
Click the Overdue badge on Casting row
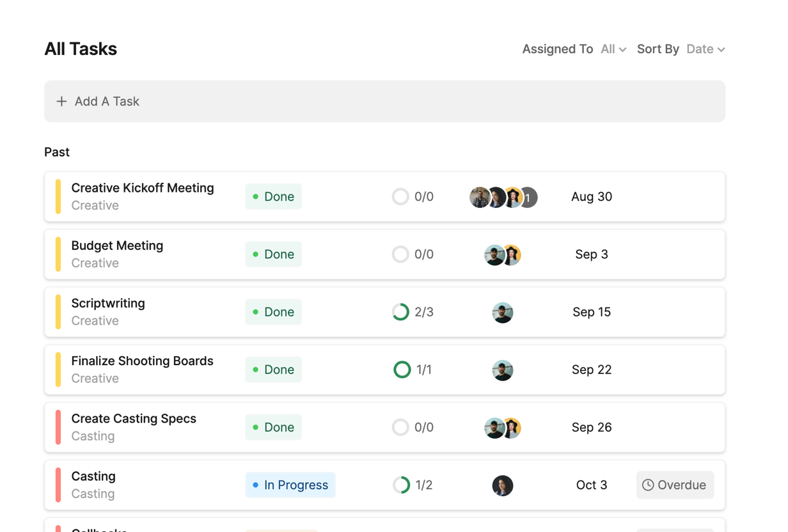[675, 485]
